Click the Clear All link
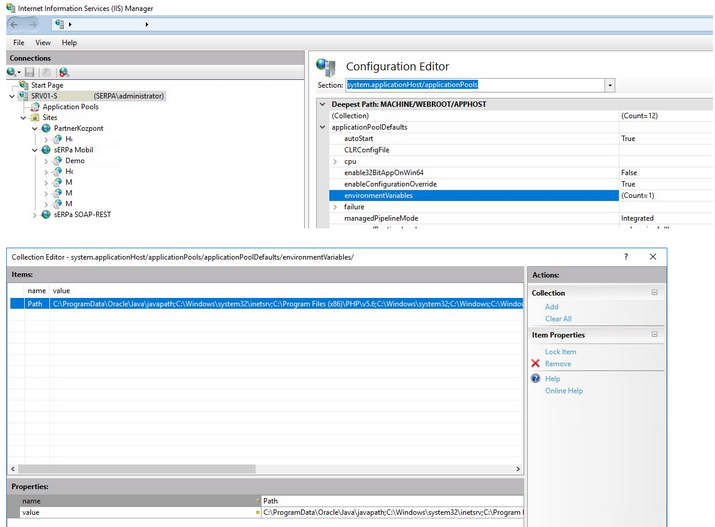 [x=558, y=319]
